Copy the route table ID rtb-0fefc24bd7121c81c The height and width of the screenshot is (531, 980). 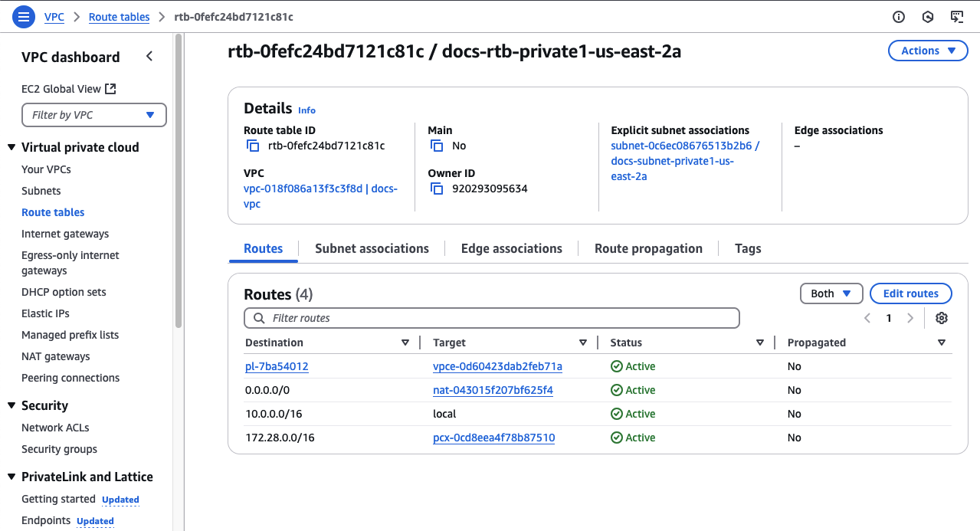252,145
